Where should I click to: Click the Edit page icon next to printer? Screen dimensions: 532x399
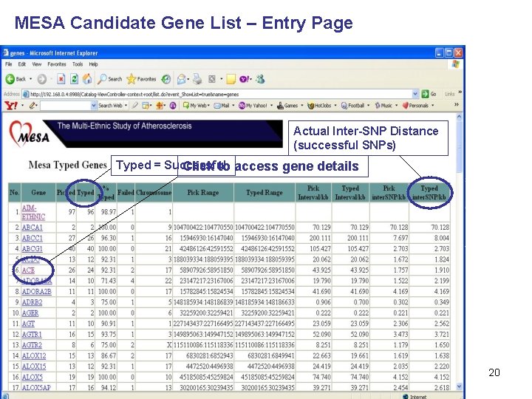(x=212, y=79)
